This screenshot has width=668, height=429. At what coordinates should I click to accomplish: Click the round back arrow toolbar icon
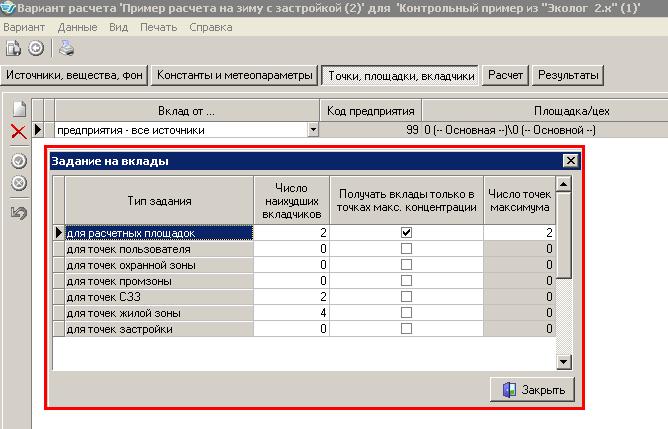point(36,47)
